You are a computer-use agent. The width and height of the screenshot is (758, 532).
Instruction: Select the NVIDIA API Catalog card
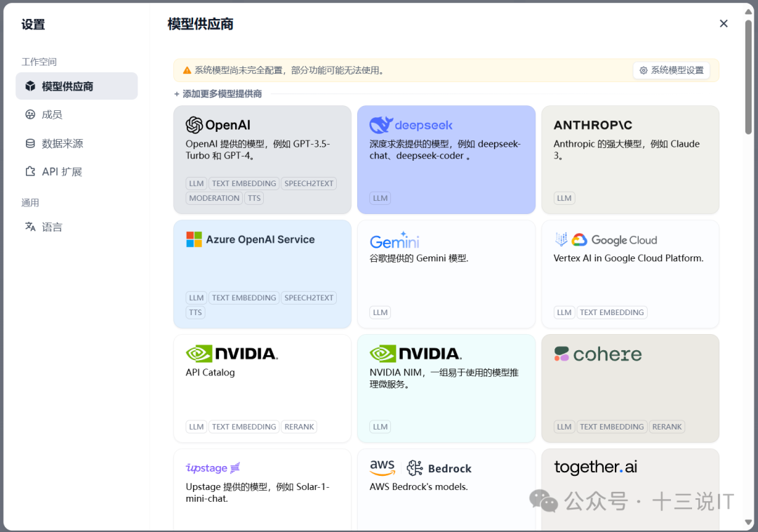262,389
